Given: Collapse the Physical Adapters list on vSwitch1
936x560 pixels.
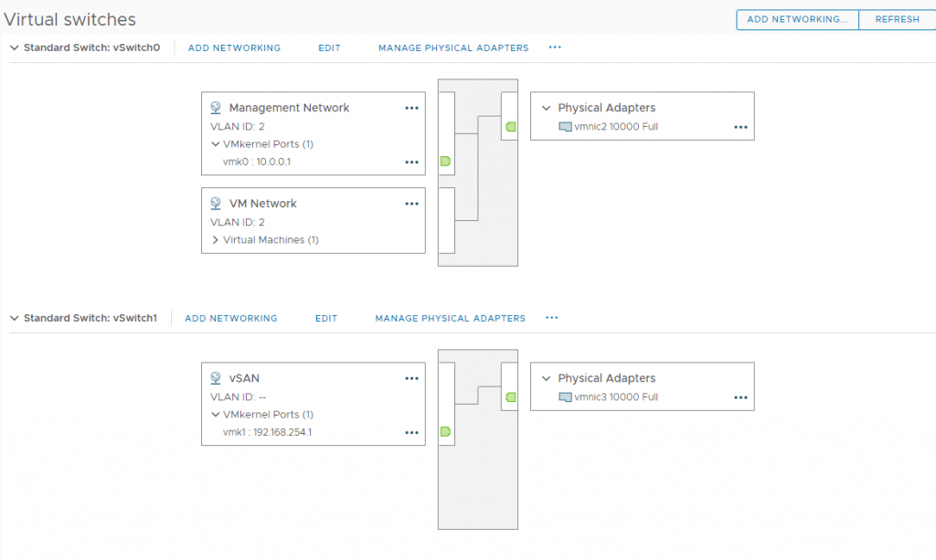Looking at the screenshot, I should (546, 377).
